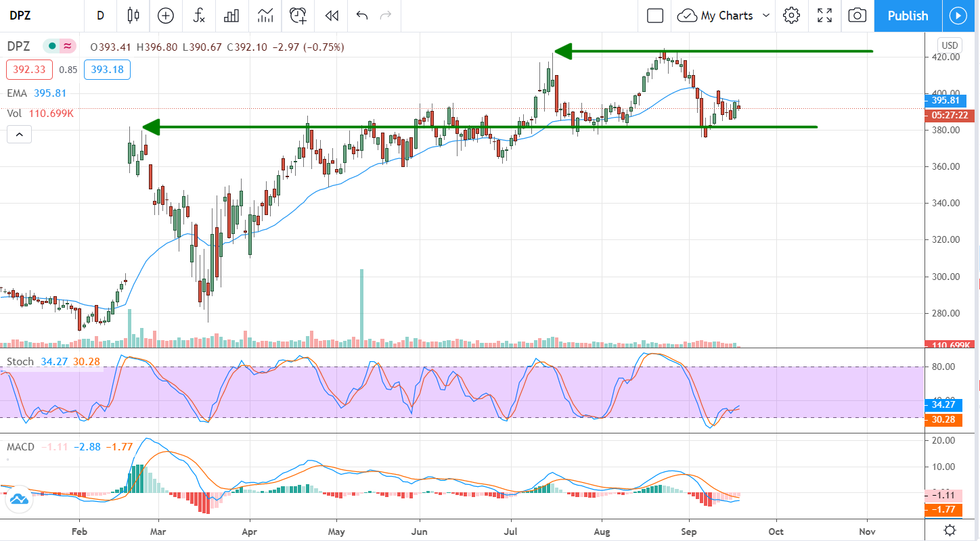
Task: Click the blue 393.18 buy price button
Action: (107, 69)
